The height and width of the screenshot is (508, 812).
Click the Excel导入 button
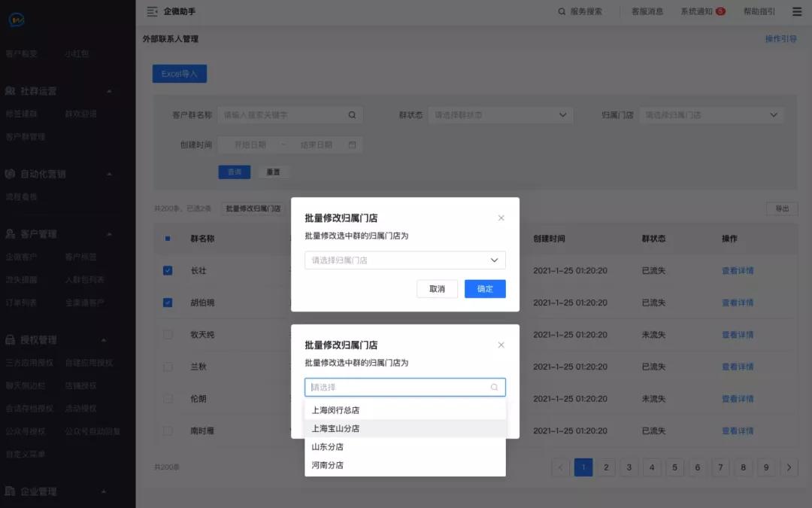[179, 75]
